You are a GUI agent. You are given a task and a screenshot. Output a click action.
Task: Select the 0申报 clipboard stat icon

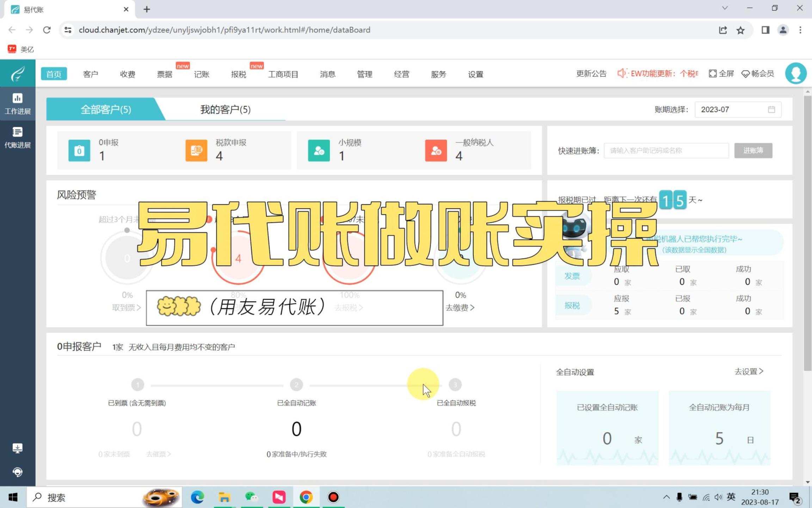(x=79, y=151)
